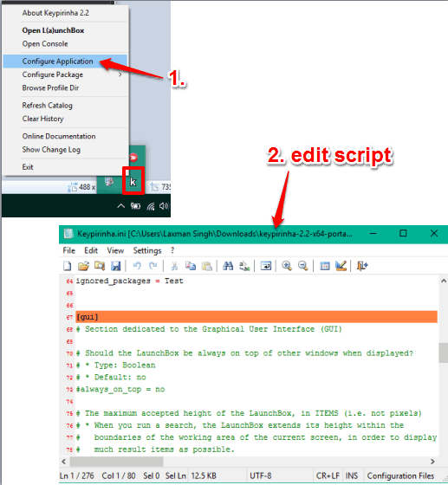This screenshot has width=448, height=485.
Task: Click the Keypirinha.ini window title icon
Action: 68,234
